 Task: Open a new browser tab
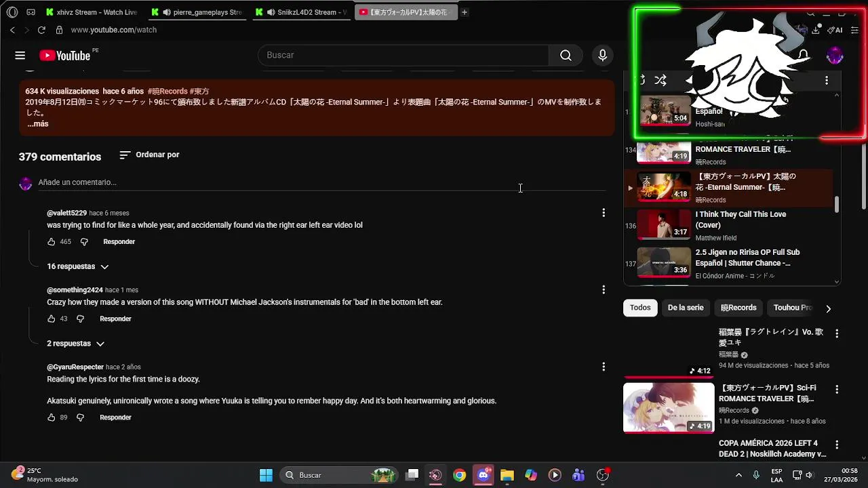[465, 12]
